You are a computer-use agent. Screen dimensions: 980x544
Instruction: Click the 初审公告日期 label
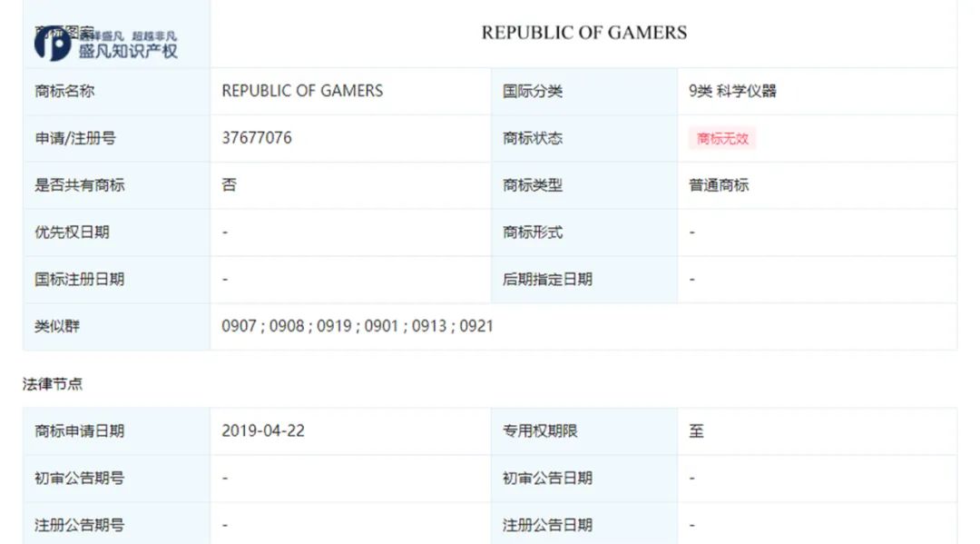(x=547, y=478)
